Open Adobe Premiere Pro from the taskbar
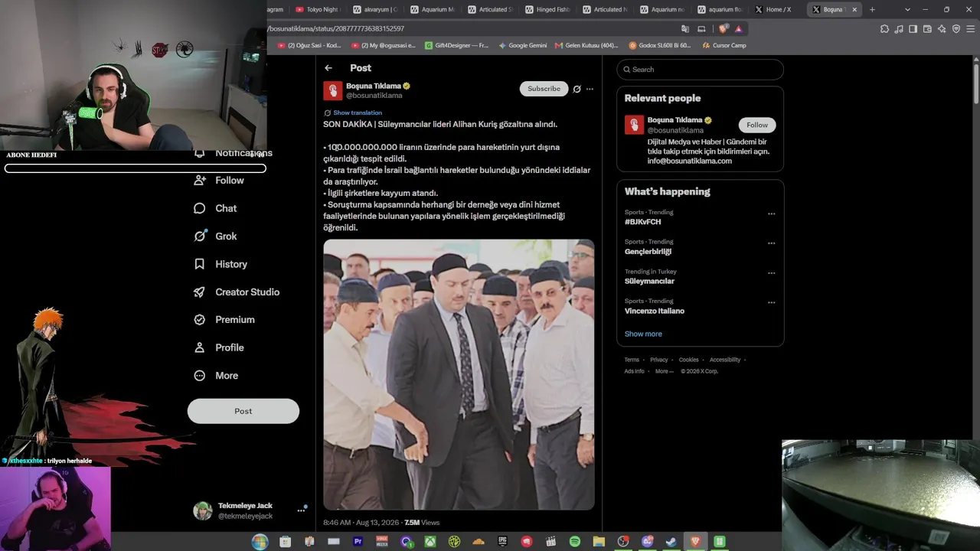980x551 pixels. 358,542
